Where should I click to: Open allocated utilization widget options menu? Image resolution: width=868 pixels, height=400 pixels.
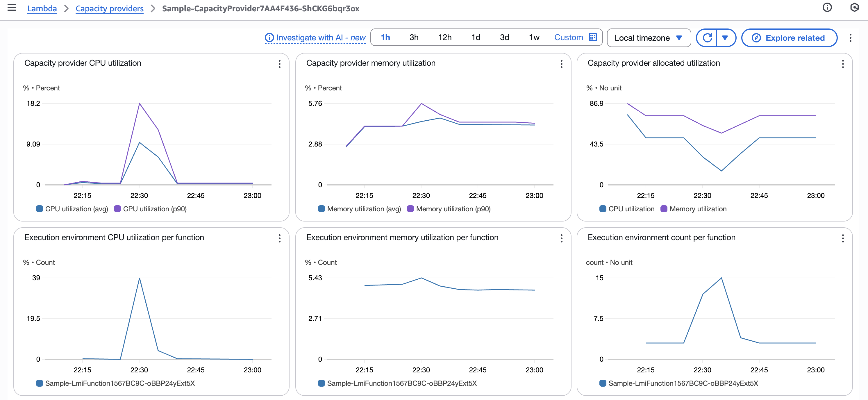842,64
